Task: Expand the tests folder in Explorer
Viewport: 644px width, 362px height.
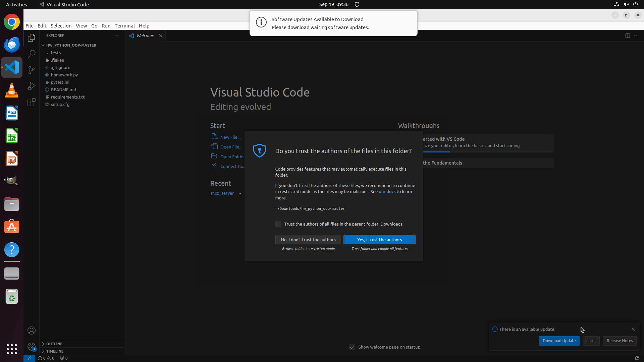Action: [56, 53]
